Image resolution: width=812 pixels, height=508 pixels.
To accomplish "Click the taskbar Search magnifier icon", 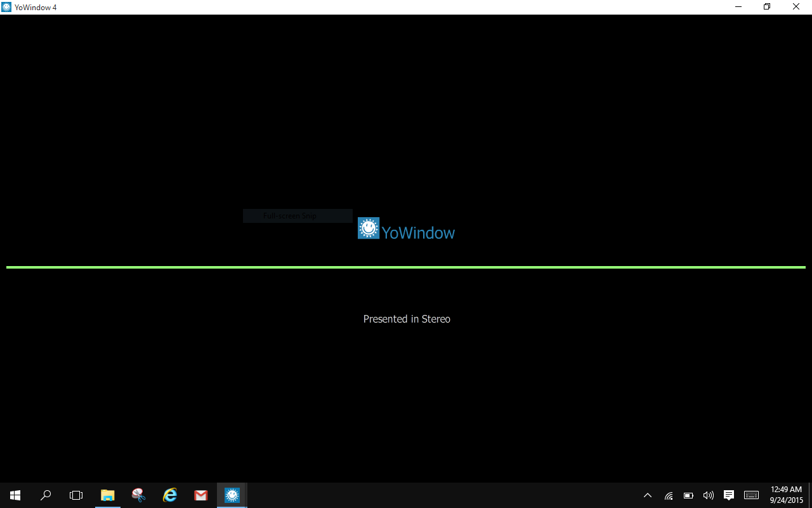I will point(46,495).
